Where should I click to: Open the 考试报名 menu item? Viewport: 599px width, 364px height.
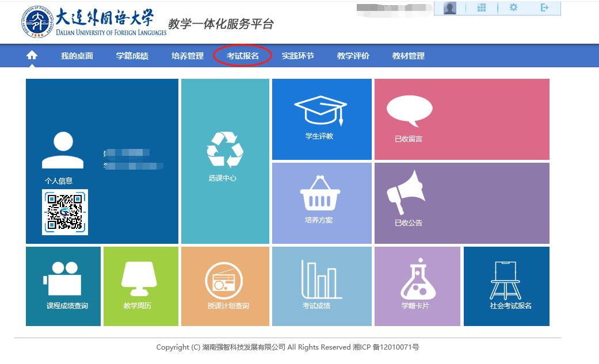point(242,56)
